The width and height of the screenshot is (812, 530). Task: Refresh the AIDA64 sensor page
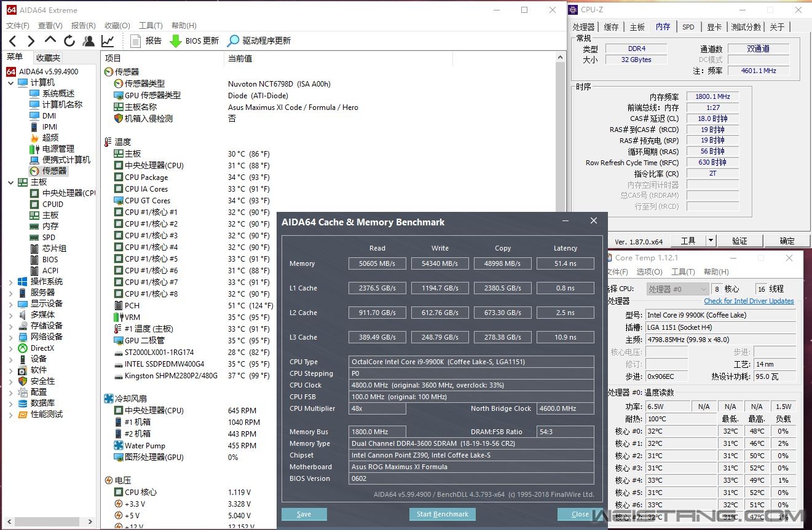(69, 41)
